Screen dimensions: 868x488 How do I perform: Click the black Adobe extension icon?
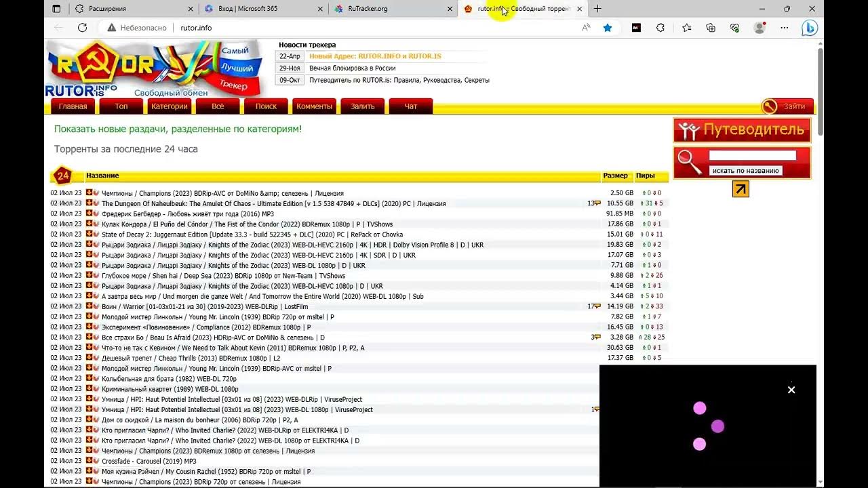point(636,28)
